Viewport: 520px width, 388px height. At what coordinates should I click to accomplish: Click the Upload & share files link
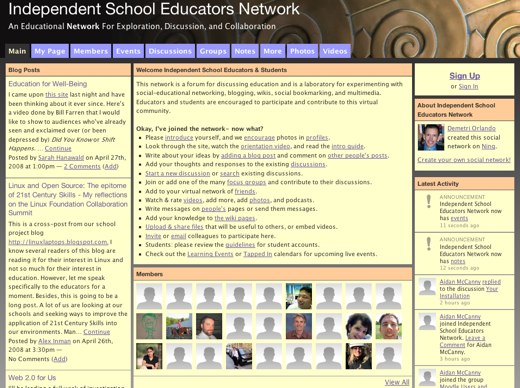pyautogui.click(x=174, y=227)
